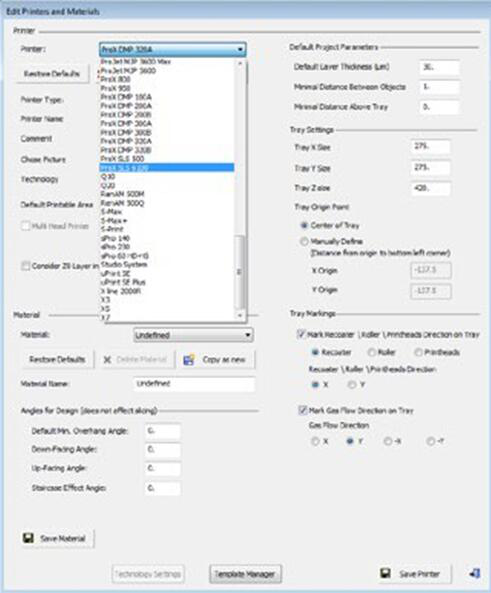Image resolution: width=491 pixels, height=593 pixels.
Task: Click Restore Defaults in Material section
Action: point(57,359)
